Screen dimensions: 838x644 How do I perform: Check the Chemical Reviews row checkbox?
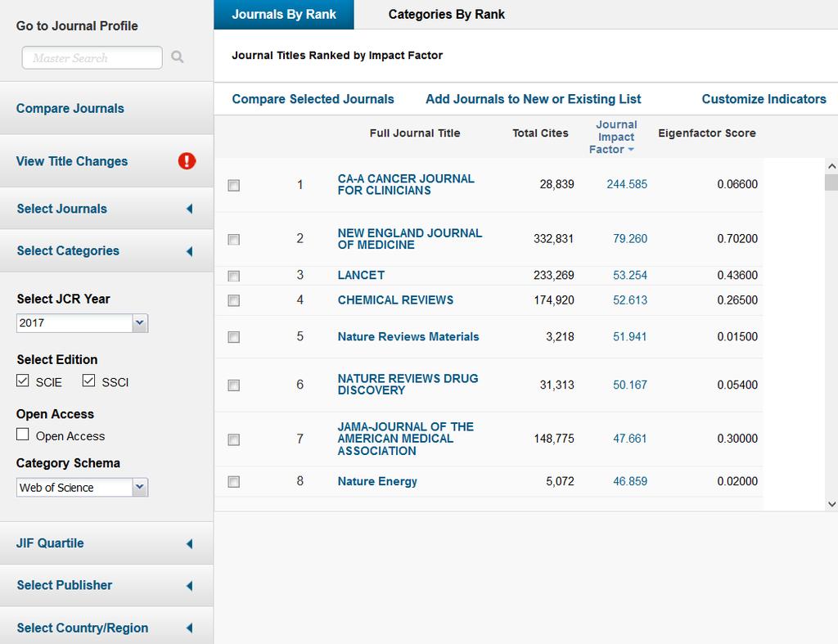pyautogui.click(x=233, y=300)
